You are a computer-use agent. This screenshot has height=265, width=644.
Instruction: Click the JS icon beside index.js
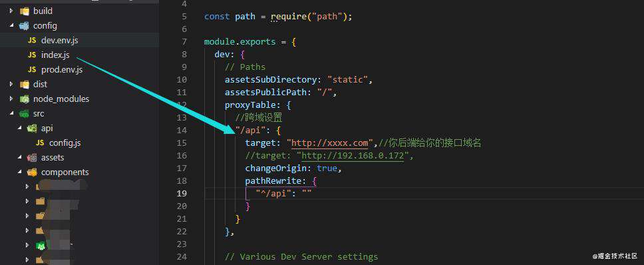[x=32, y=55]
